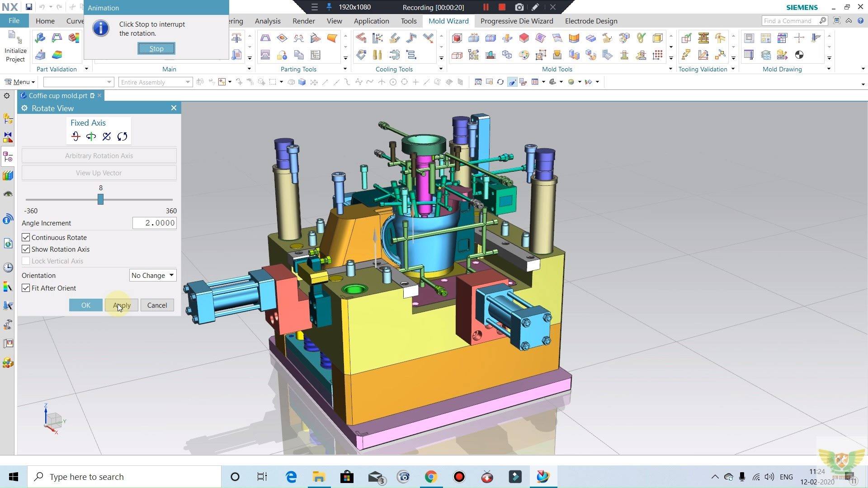Open the Constraint Navigator sidebar icon
Viewport: 868px width, 488px height.
(8, 137)
